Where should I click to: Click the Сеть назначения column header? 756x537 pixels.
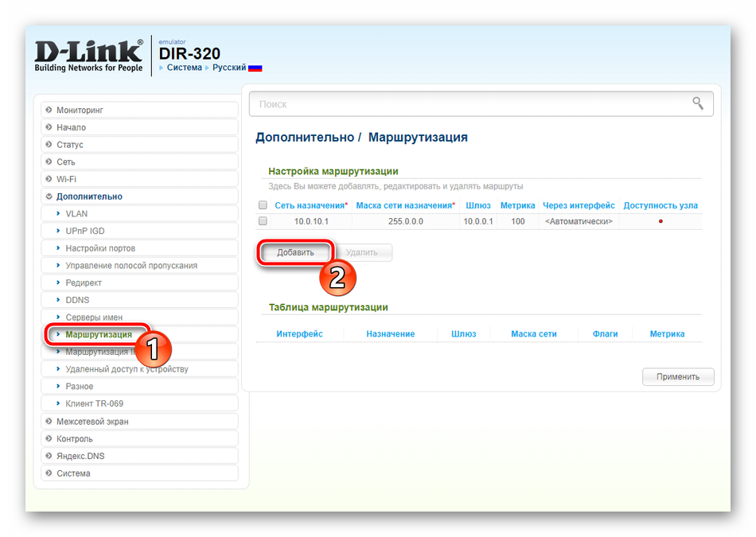pos(311,205)
